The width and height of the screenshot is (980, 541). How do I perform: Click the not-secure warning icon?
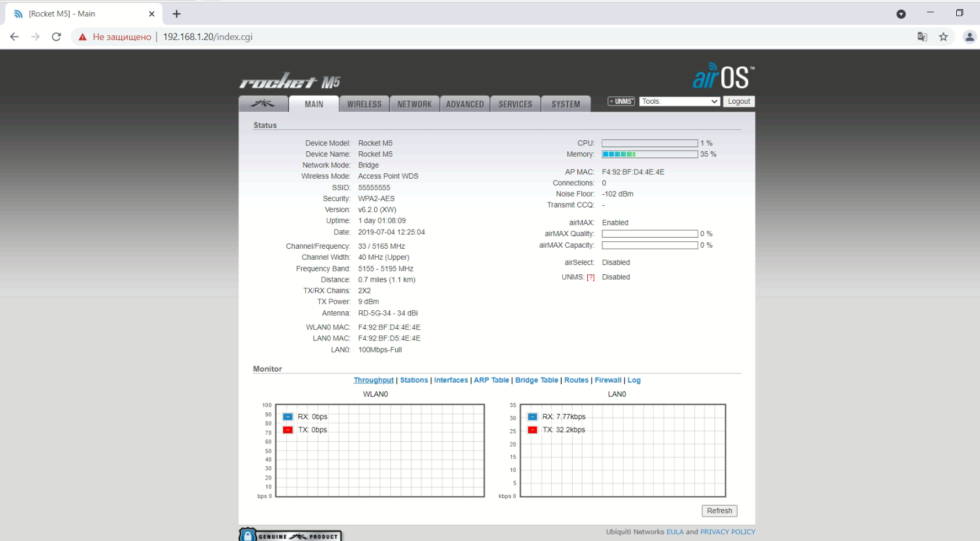82,37
